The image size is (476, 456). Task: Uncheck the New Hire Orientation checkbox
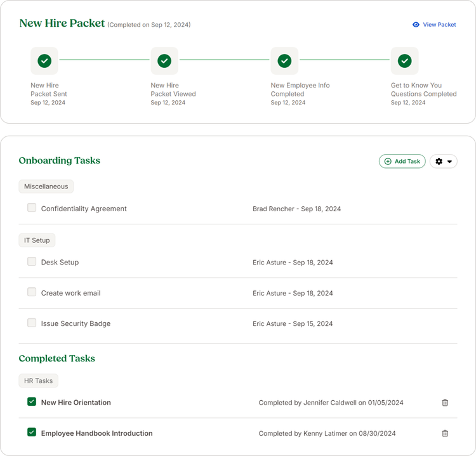[32, 401]
